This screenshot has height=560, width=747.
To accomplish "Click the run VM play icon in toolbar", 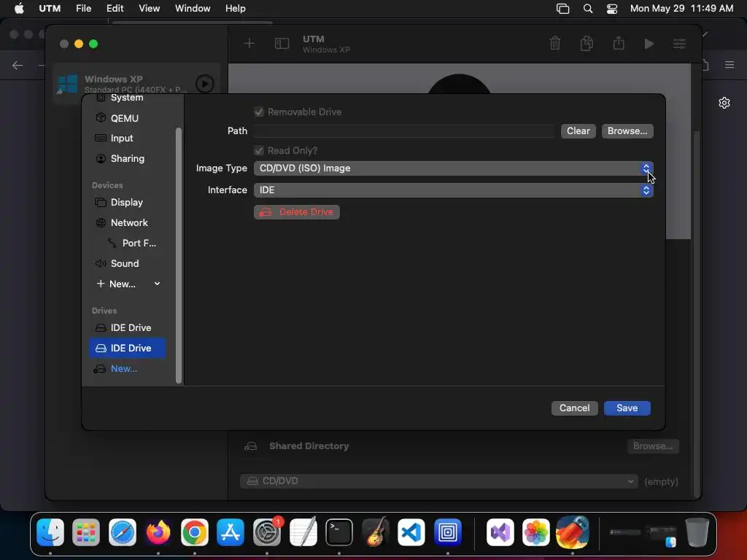I will click(649, 44).
